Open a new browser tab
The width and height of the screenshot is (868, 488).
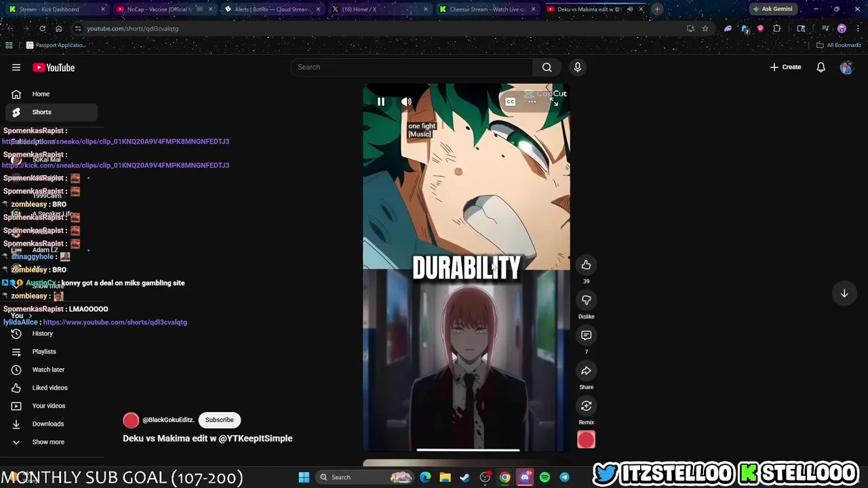[x=657, y=9]
